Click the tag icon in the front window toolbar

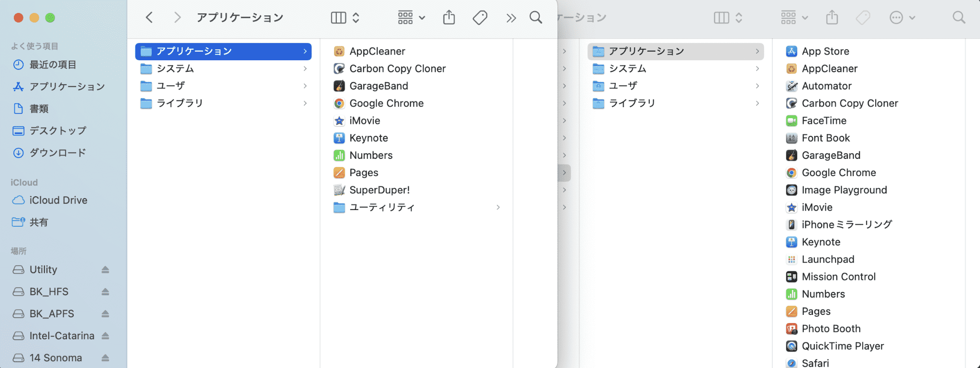480,18
